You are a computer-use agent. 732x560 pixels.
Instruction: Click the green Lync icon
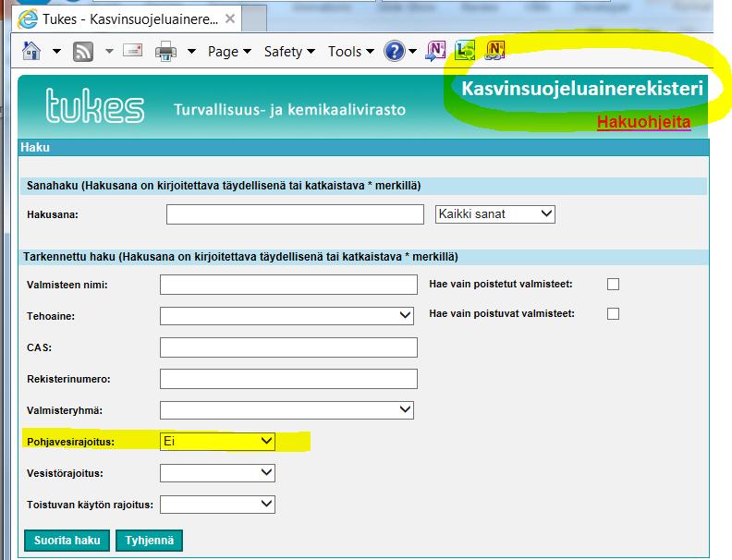tap(465, 51)
